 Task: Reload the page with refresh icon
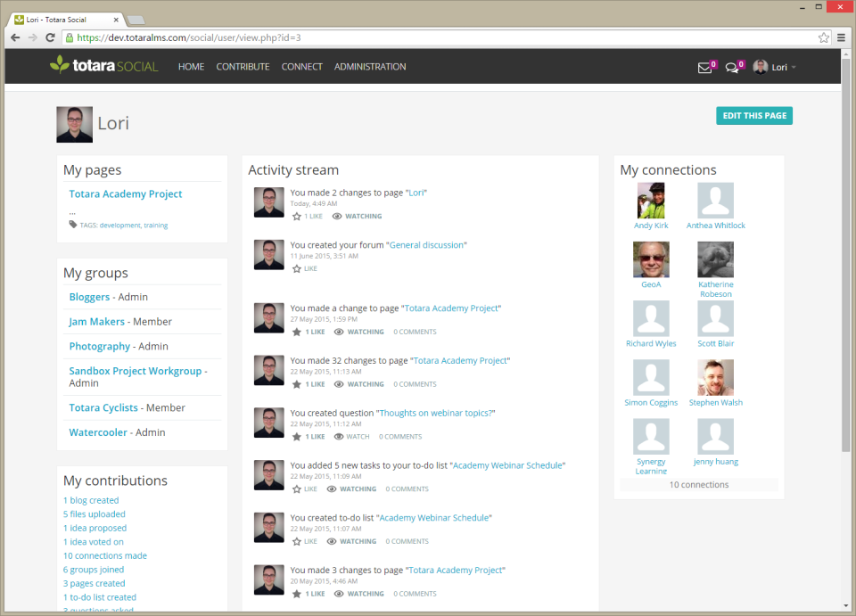tap(50, 37)
